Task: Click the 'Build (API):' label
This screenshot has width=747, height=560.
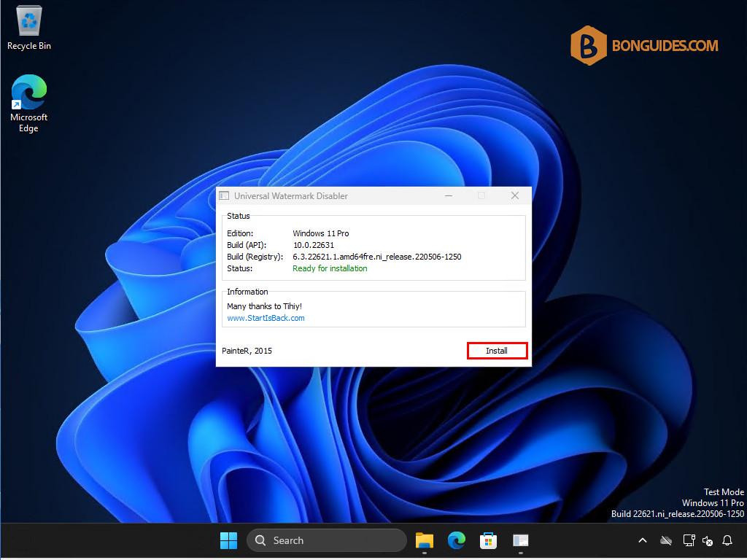Action: [247, 245]
